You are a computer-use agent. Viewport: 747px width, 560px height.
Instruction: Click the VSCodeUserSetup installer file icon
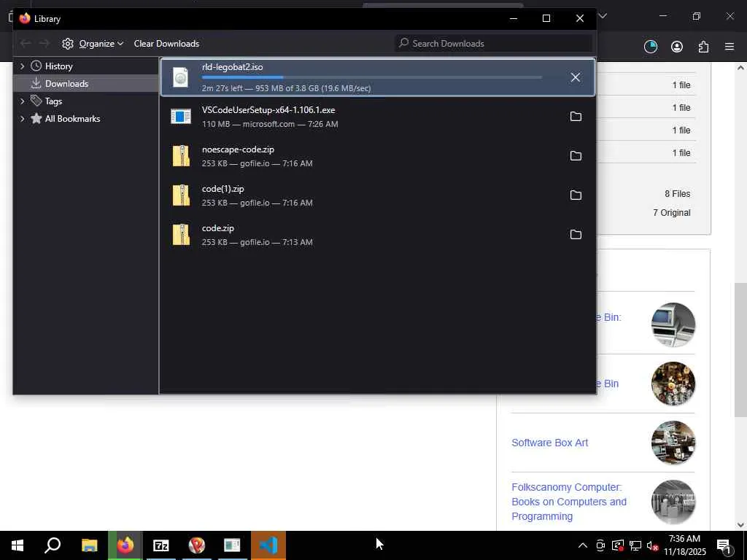(181, 117)
